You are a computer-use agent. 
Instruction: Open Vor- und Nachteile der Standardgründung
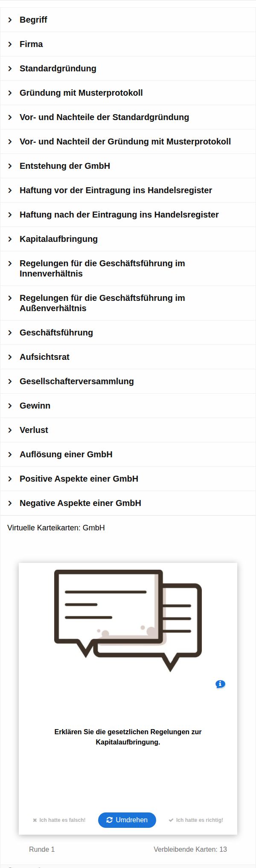(x=128, y=117)
